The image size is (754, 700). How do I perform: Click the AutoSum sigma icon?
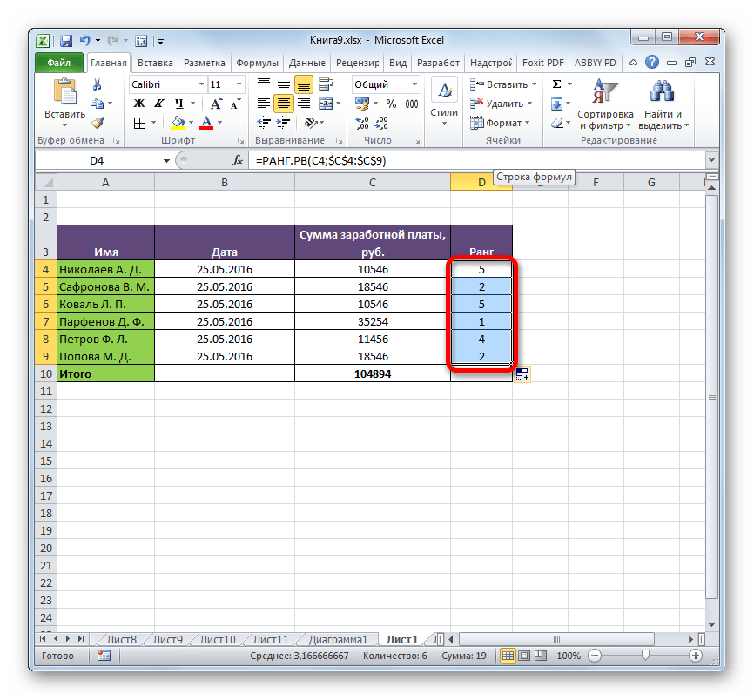555,84
